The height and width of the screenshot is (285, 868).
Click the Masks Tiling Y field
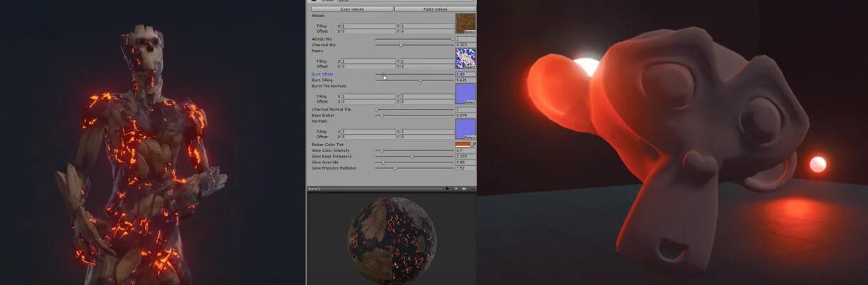(427, 61)
